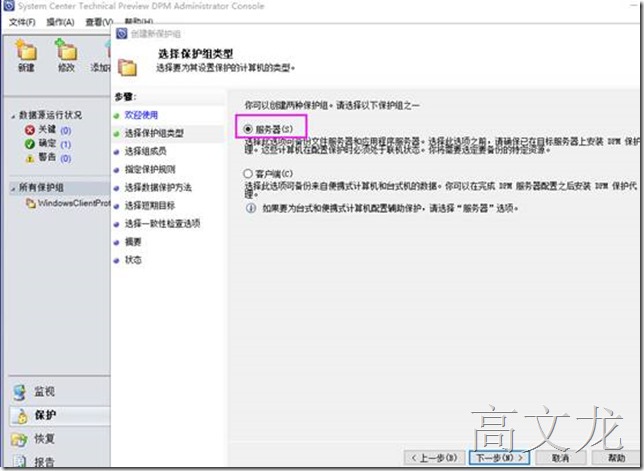Image resolution: width=644 pixels, height=471 pixels.
Task: Click the 选择数据保护方法 step
Action: (158, 187)
